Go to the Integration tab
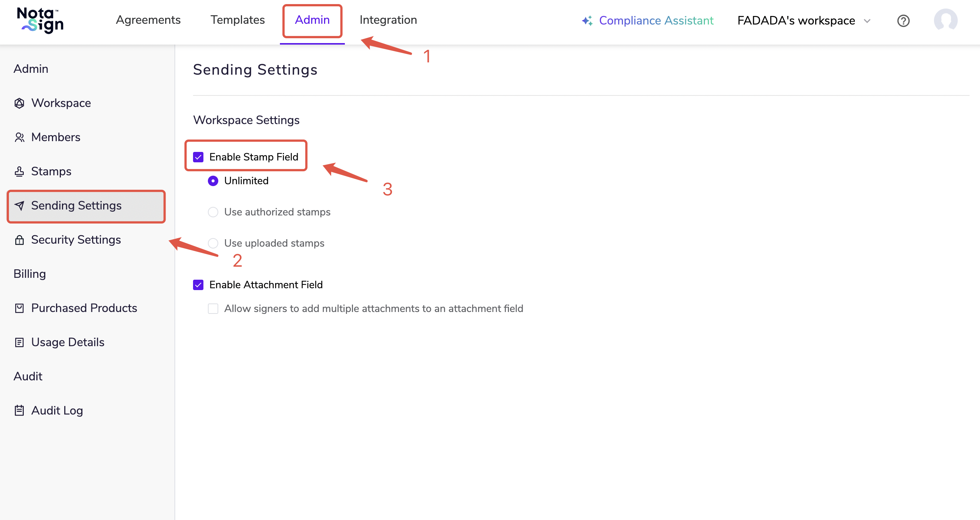Image resolution: width=980 pixels, height=520 pixels. (x=388, y=20)
